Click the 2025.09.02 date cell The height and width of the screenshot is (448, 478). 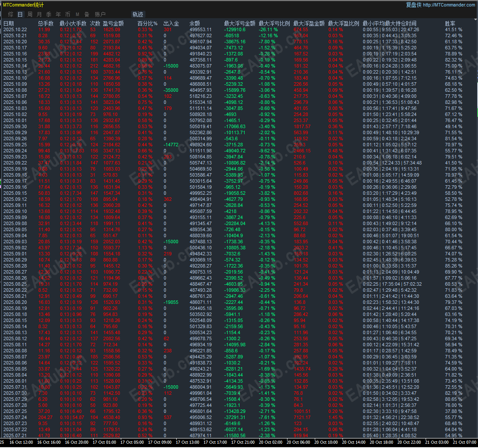click(15, 248)
